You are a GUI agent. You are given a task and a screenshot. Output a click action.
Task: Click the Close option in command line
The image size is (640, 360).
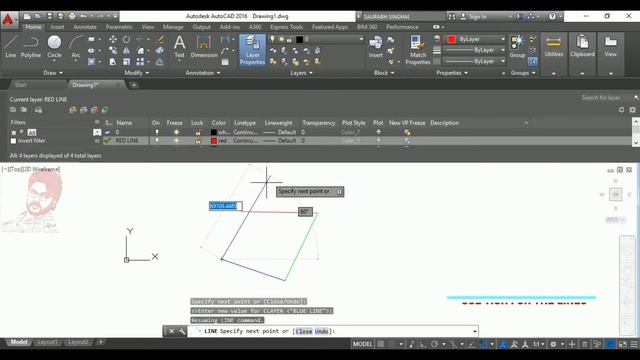(x=304, y=331)
